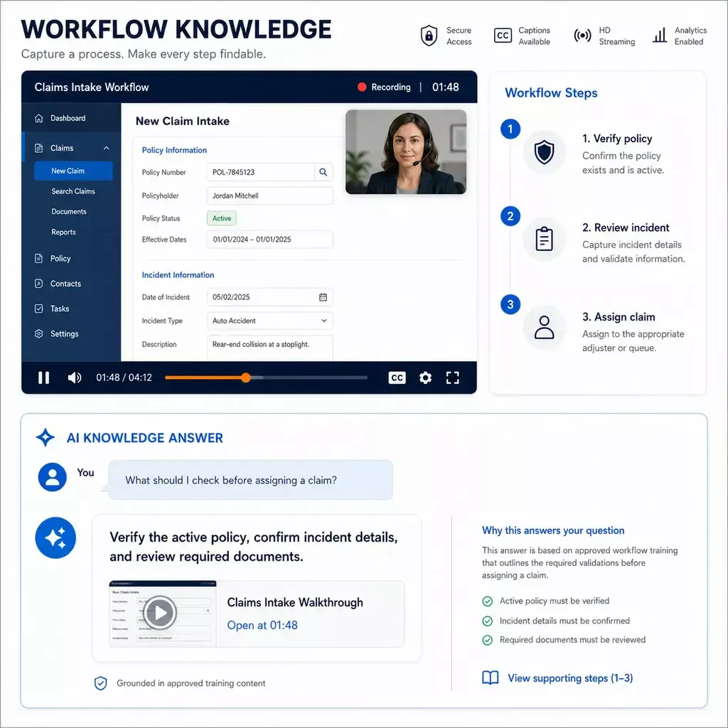Open Reports under Claims

tap(63, 232)
